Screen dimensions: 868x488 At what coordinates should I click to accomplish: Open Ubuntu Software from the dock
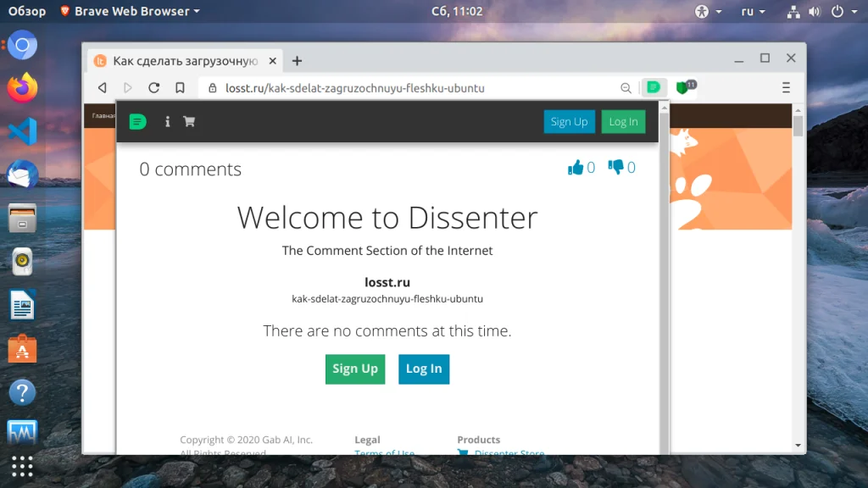[x=22, y=348]
